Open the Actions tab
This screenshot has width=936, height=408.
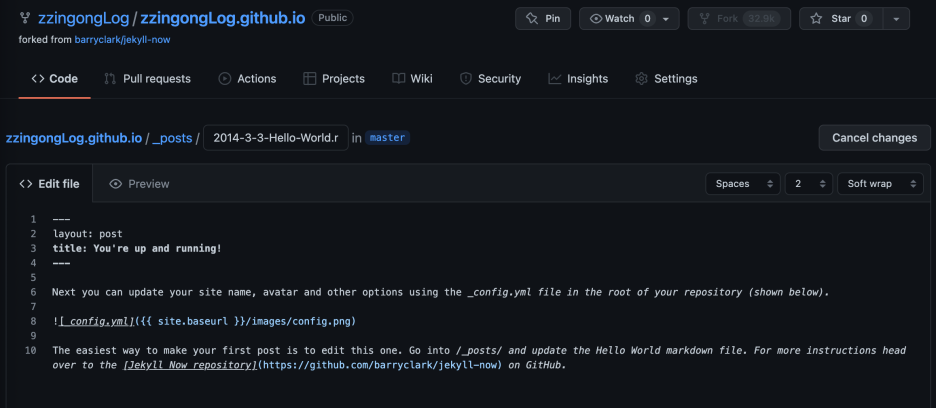pyautogui.click(x=247, y=79)
